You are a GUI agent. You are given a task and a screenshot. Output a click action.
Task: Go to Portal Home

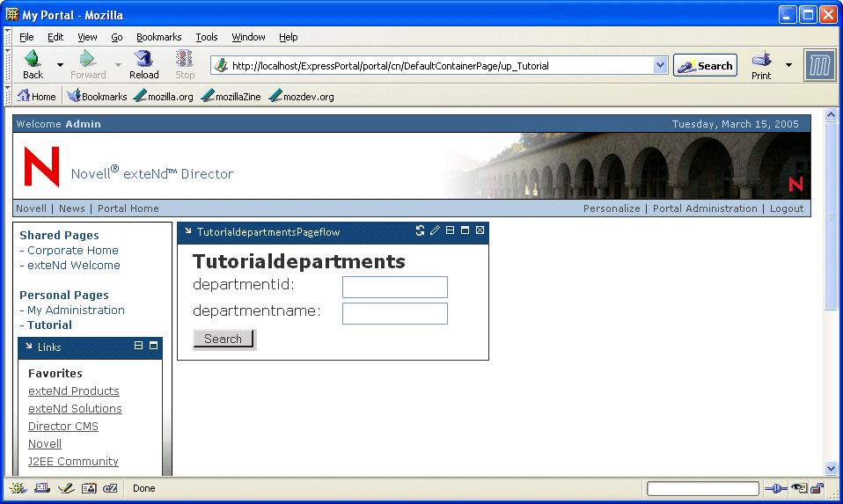(x=128, y=208)
